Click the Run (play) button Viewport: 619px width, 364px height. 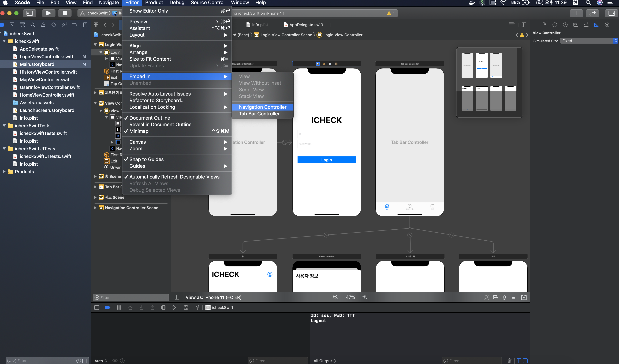[x=48, y=13]
